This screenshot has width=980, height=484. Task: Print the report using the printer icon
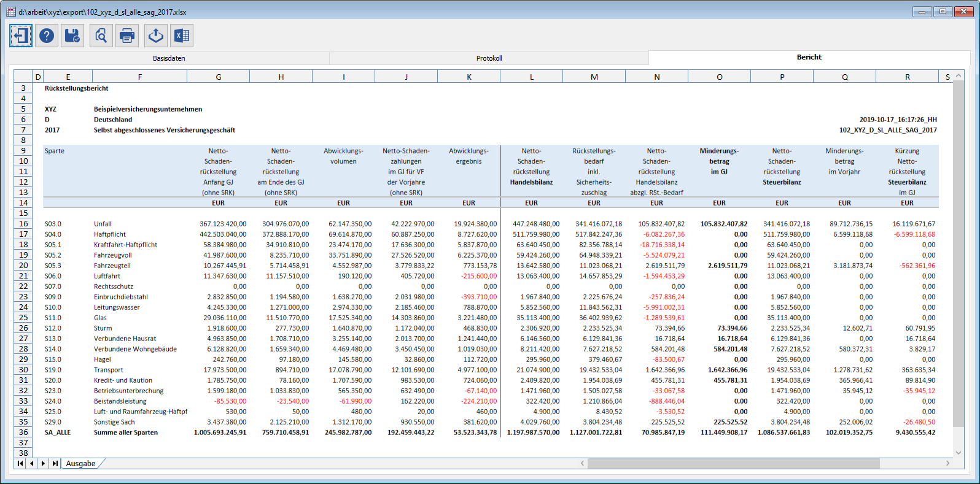[127, 36]
